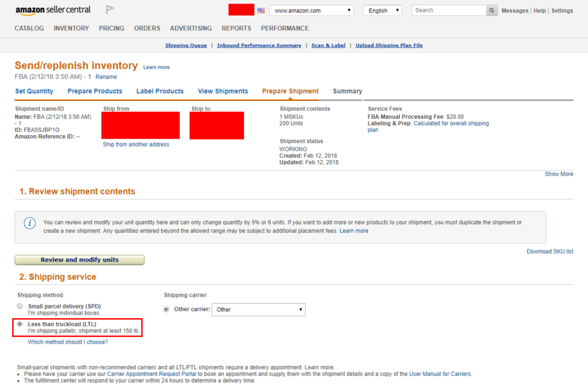Click Learn more in the info notice
This screenshot has width=588, height=390.
coord(354,231)
